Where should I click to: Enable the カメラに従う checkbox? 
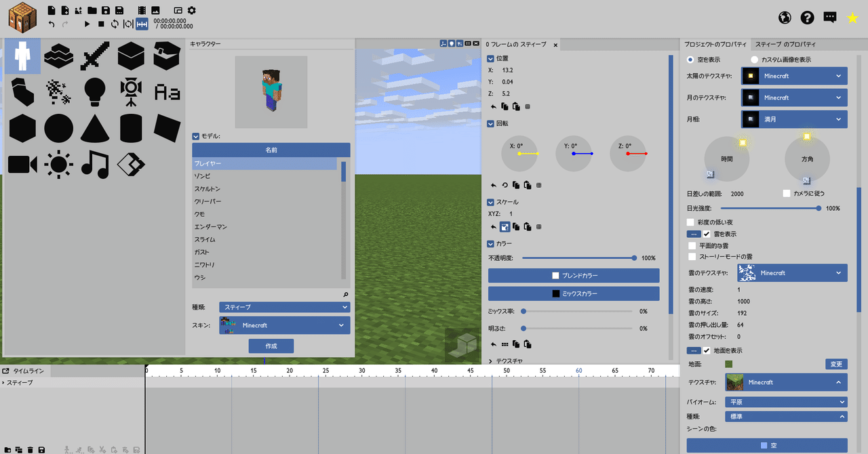coord(787,193)
